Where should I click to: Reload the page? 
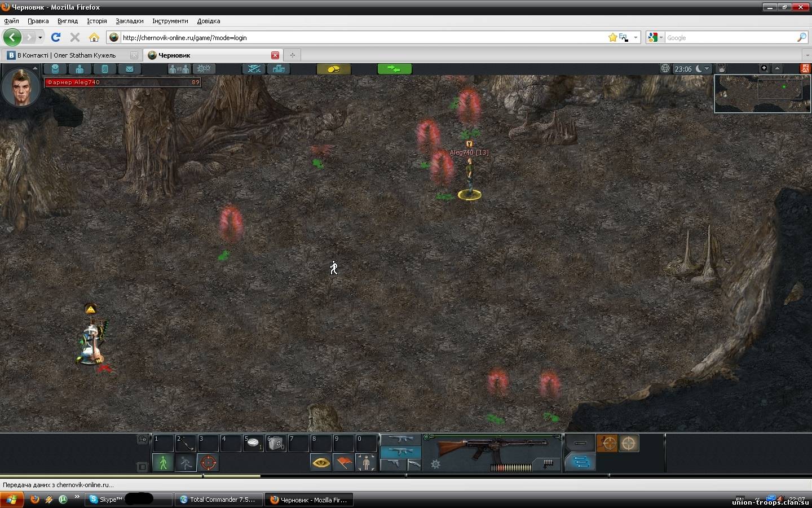point(55,37)
